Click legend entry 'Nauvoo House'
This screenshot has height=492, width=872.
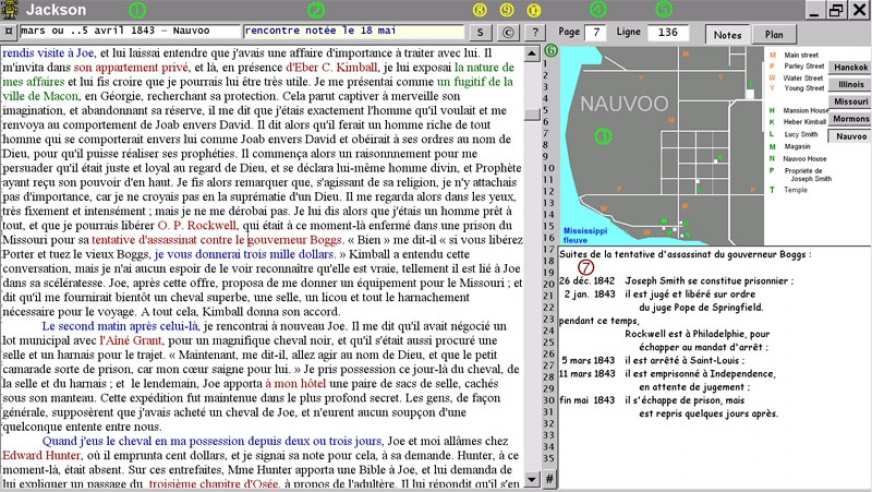(x=805, y=158)
